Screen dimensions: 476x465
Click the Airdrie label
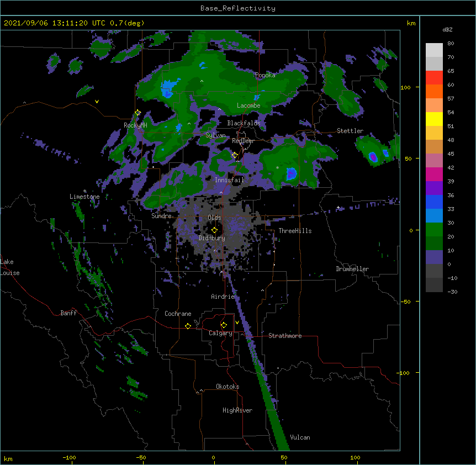coord(223,297)
